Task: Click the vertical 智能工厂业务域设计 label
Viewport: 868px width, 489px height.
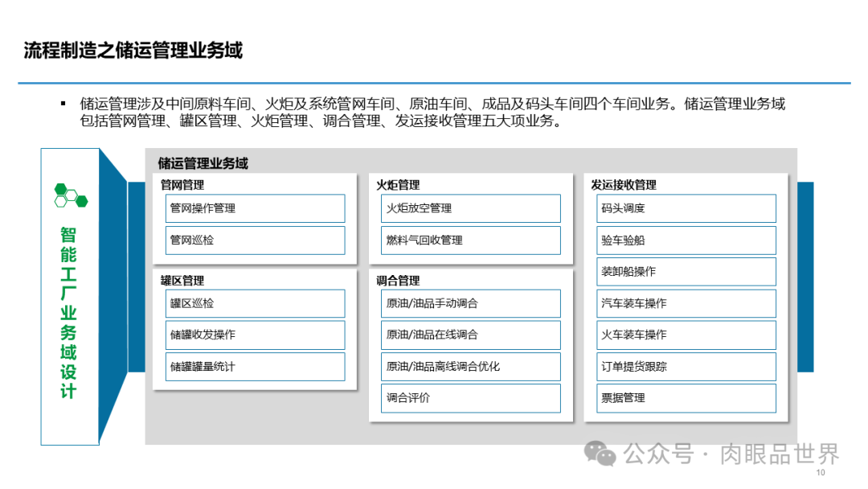Action: point(68,312)
